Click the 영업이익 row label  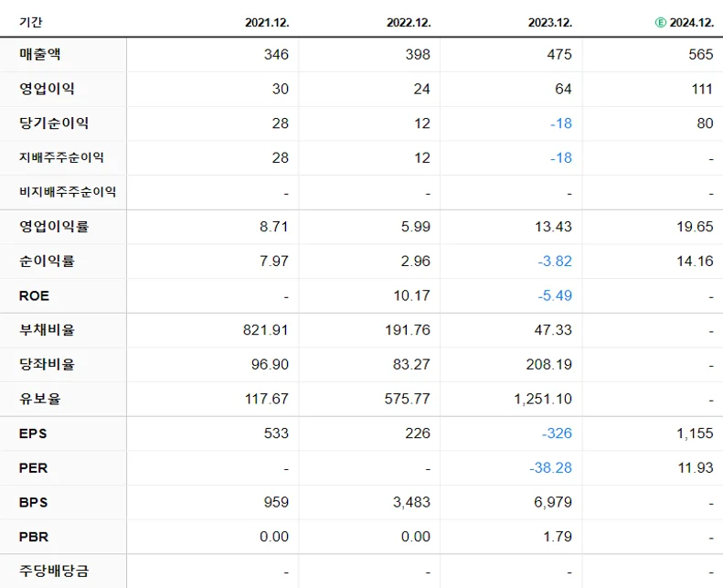click(47, 89)
